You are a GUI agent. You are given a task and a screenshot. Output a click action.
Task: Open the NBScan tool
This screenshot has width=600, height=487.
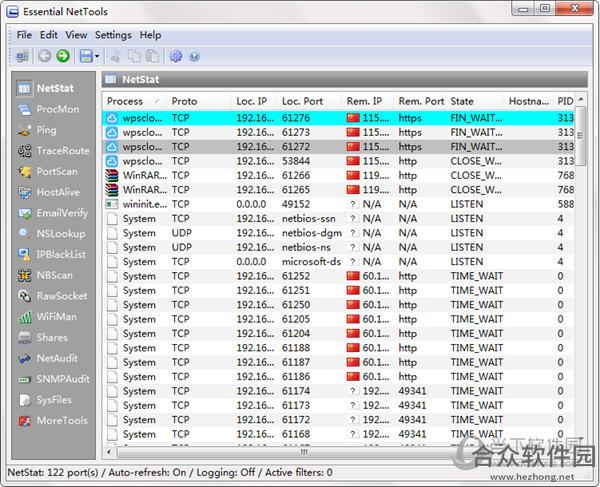tap(45, 275)
